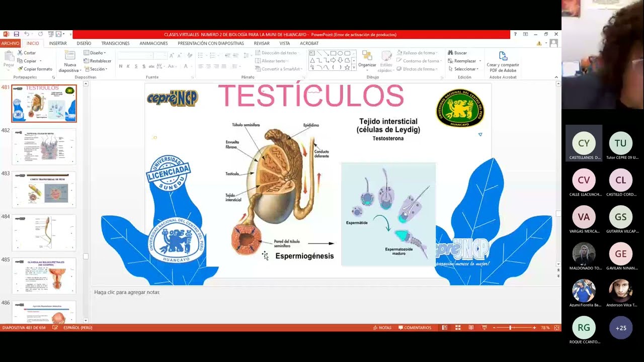644x362 pixels.
Task: Expand the Sección dropdown
Action: [96, 69]
